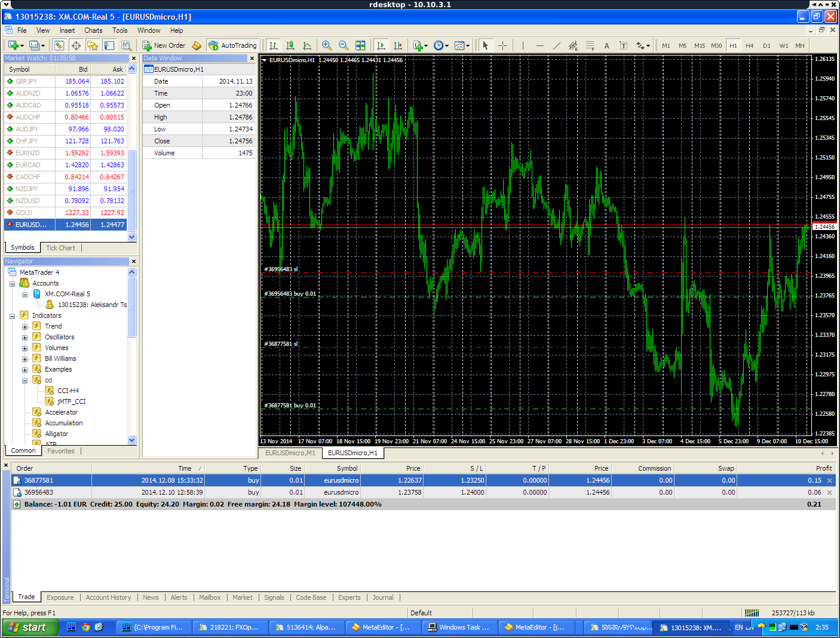Select the trendline drawing tool
The width and height of the screenshot is (840, 638).
coord(556,45)
